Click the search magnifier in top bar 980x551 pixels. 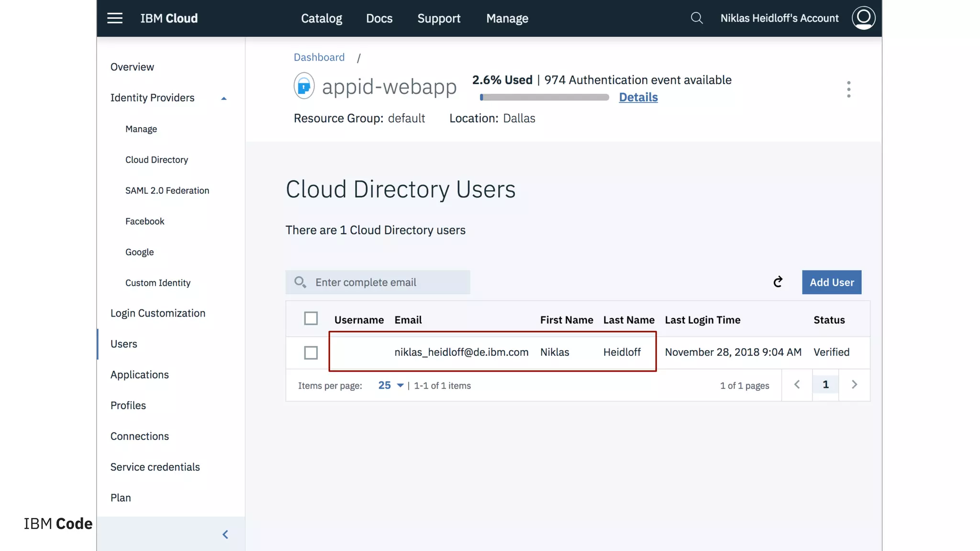(697, 18)
